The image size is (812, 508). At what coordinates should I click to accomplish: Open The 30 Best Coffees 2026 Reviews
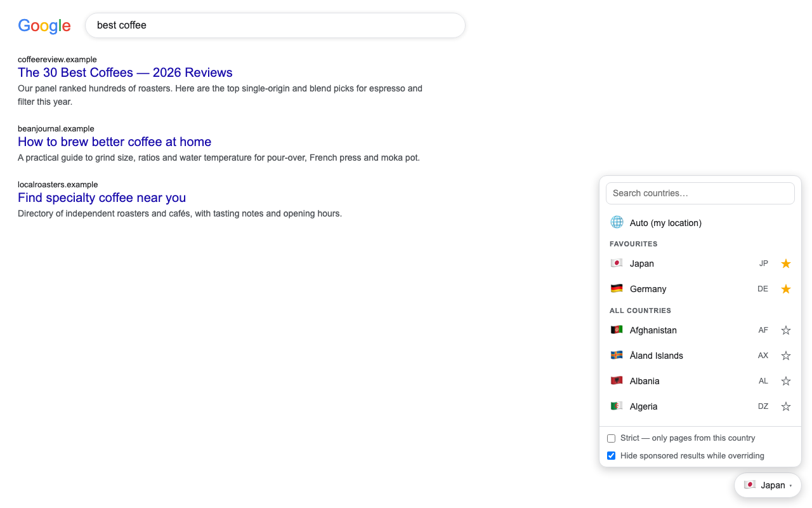click(125, 72)
